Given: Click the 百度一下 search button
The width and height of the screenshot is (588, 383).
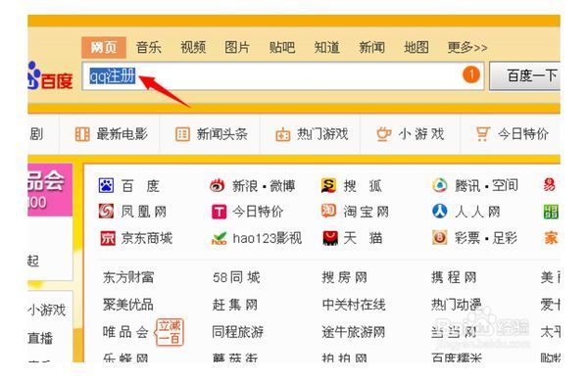Looking at the screenshot, I should 525,76.
